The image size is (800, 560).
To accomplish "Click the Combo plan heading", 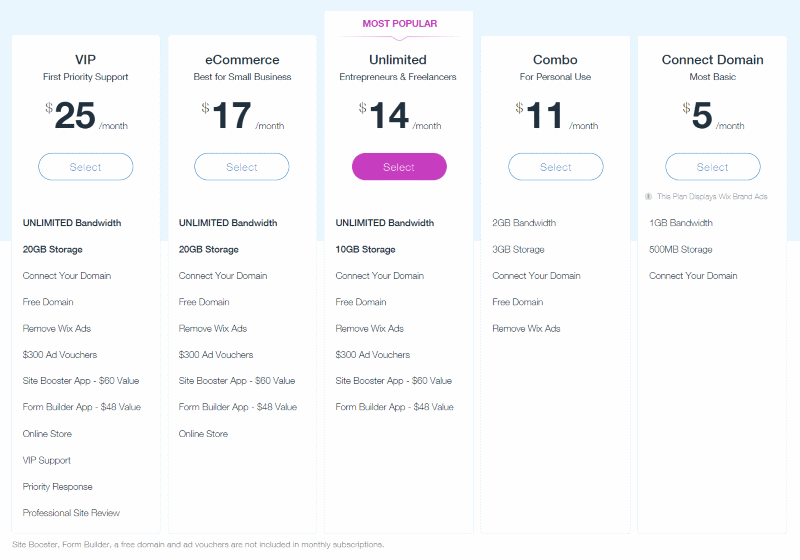I will [555, 60].
